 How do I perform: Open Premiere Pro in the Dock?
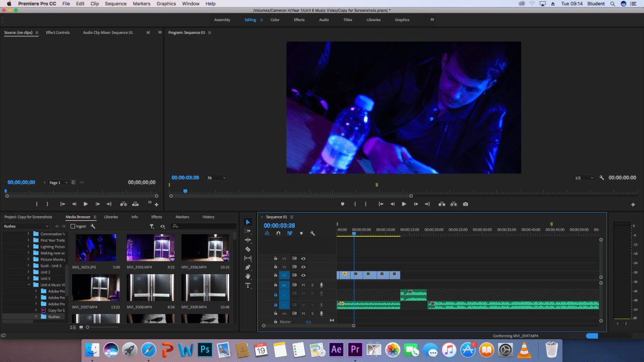355,350
